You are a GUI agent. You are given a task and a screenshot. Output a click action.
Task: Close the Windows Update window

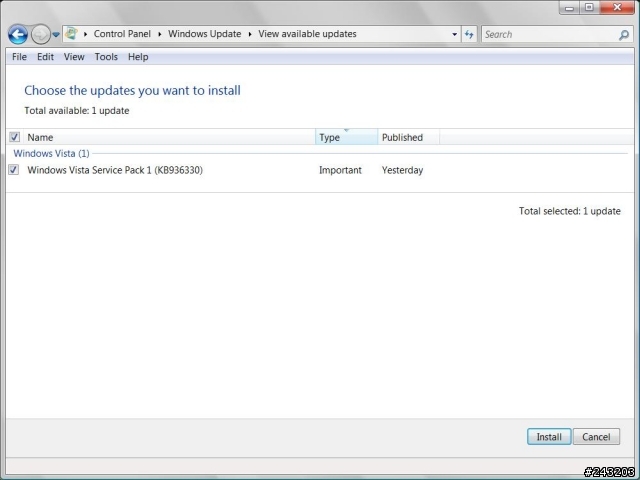[x=617, y=8]
